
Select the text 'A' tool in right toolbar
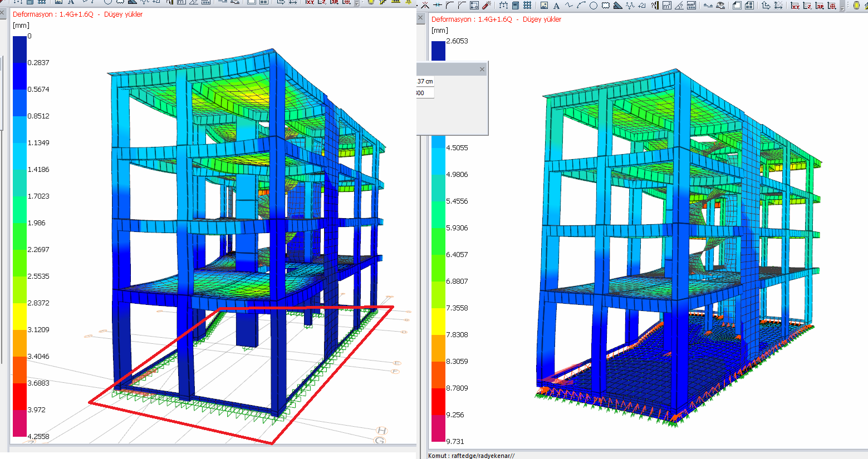click(556, 6)
